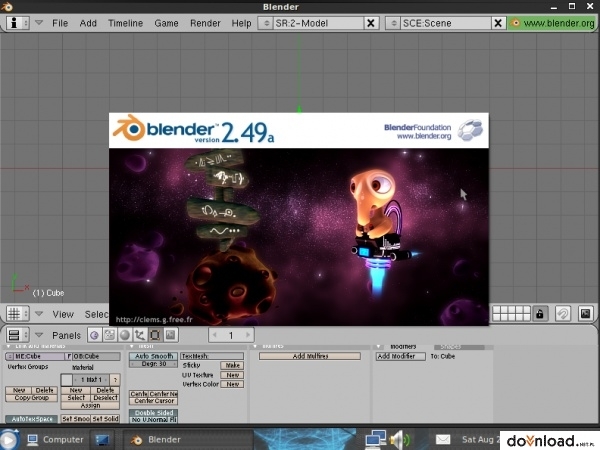The width and height of the screenshot is (600, 450).
Task: Open the Timeline menu
Action: [126, 23]
